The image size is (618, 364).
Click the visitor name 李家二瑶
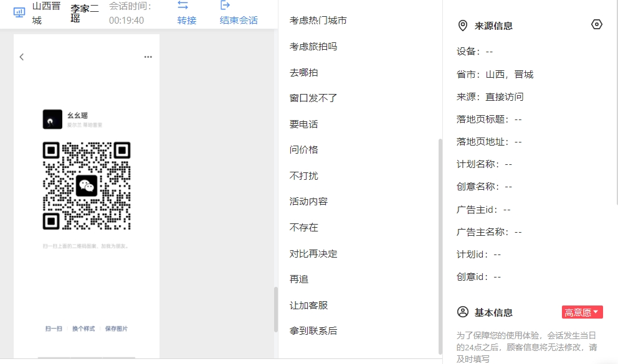(85, 13)
